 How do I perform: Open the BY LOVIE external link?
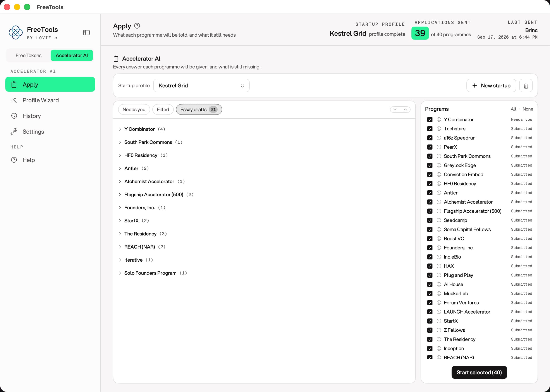tap(42, 38)
